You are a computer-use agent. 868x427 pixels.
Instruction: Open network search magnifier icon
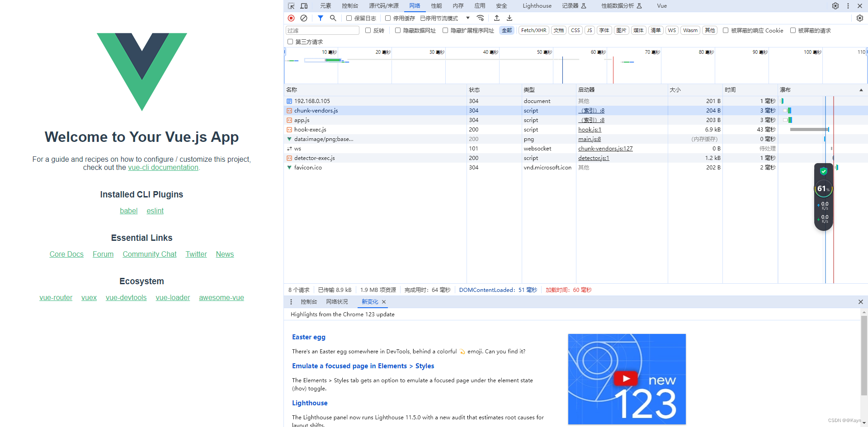click(x=333, y=18)
